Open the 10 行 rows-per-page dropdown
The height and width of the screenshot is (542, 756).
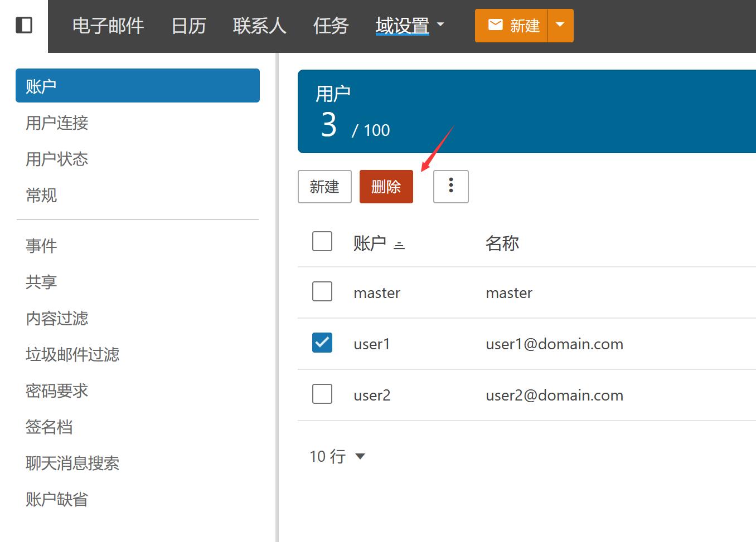pos(337,456)
